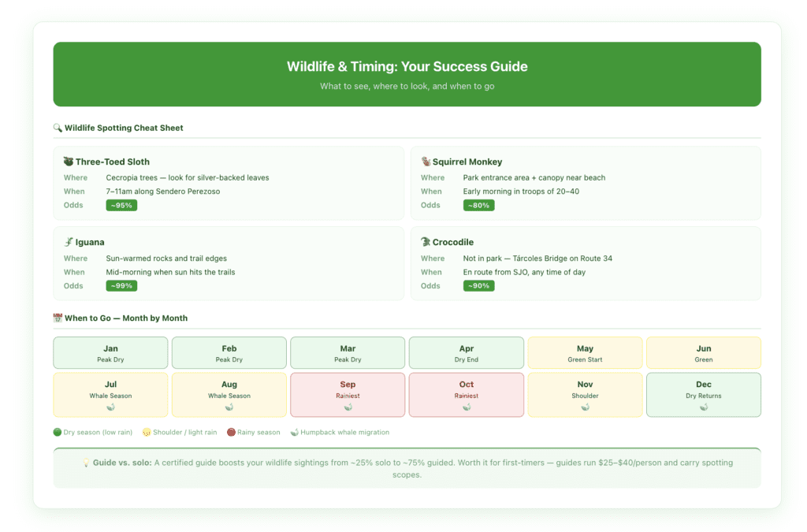The width and height of the screenshot is (807, 532).
Task: Pick the Apr Dry End month cell
Action: pos(467,353)
